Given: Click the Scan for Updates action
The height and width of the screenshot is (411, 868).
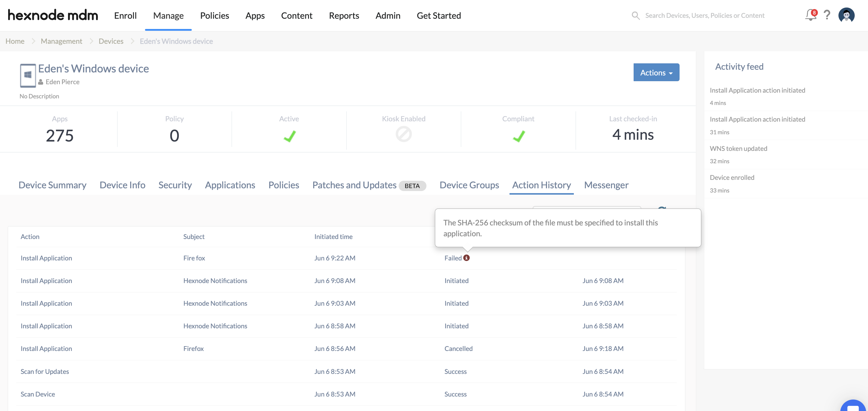Looking at the screenshot, I should tap(44, 371).
